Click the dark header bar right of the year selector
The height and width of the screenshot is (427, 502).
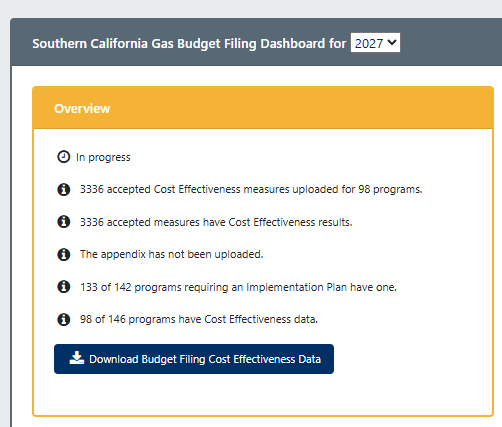click(451, 42)
